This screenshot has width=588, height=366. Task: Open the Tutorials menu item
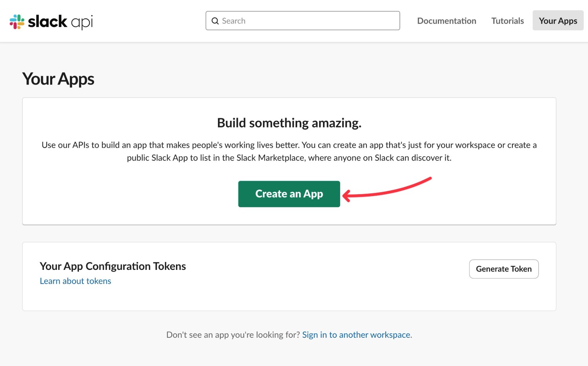click(508, 21)
